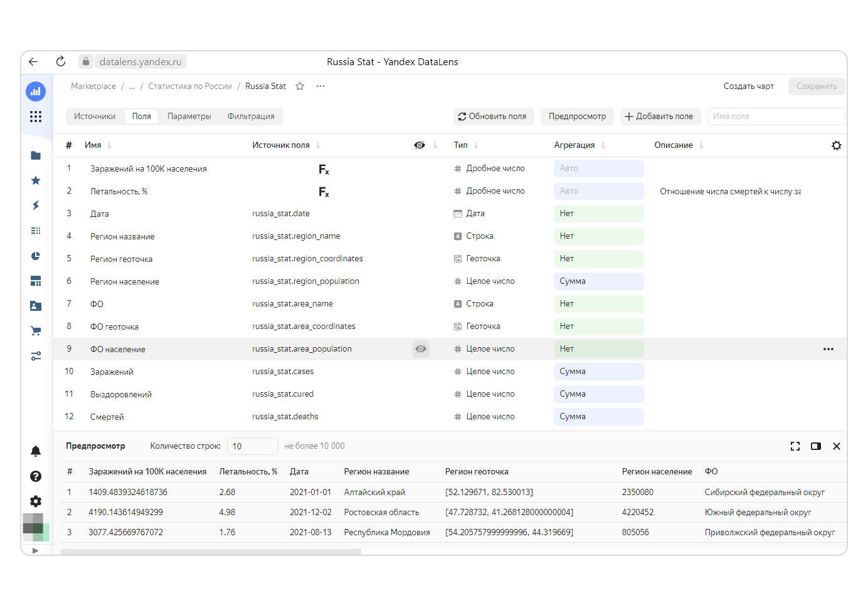Sort by Описание column header
868x606 pixels.
pos(679,145)
